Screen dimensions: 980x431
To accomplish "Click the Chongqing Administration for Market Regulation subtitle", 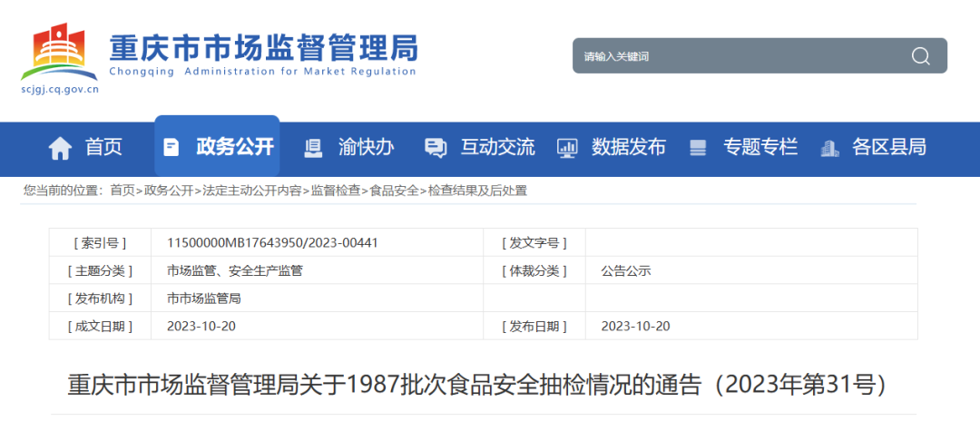I will (x=262, y=71).
